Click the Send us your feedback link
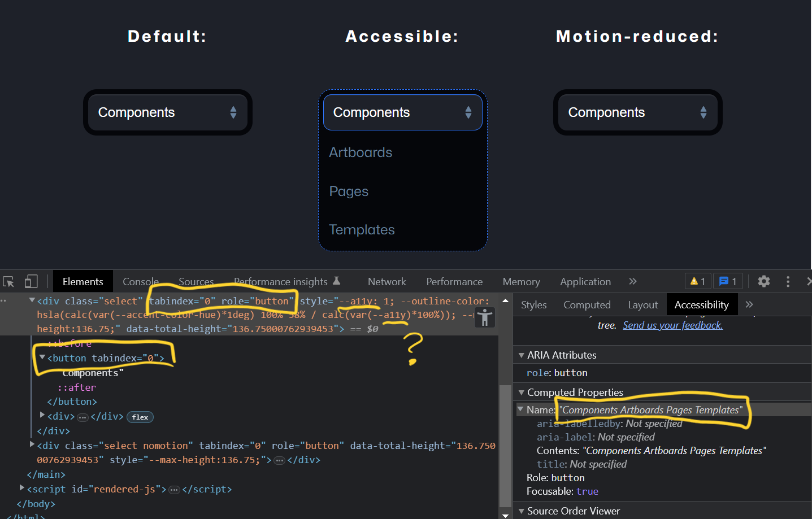The image size is (812, 519). pos(672,325)
